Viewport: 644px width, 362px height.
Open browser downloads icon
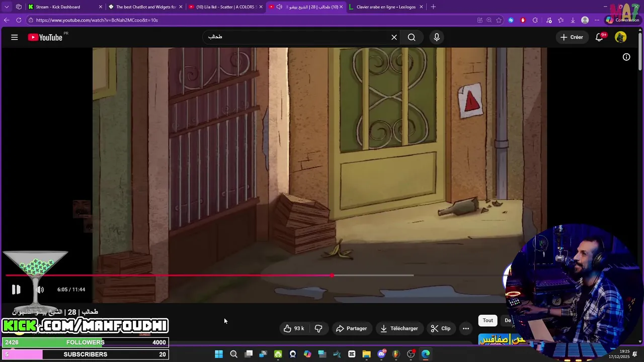pos(573,20)
